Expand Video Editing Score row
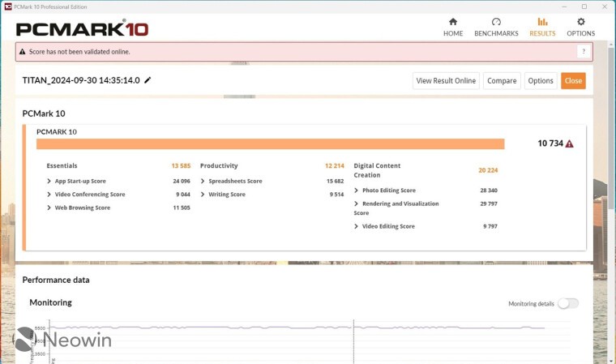 click(x=357, y=226)
